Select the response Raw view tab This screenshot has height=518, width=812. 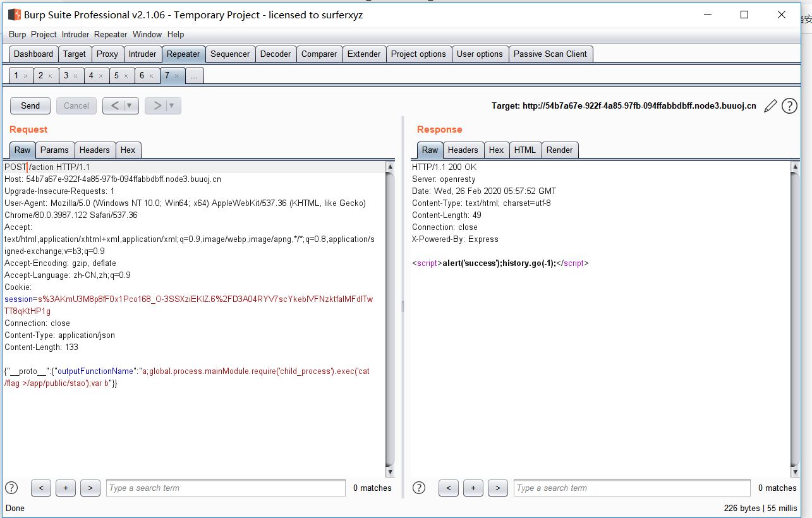tap(430, 150)
